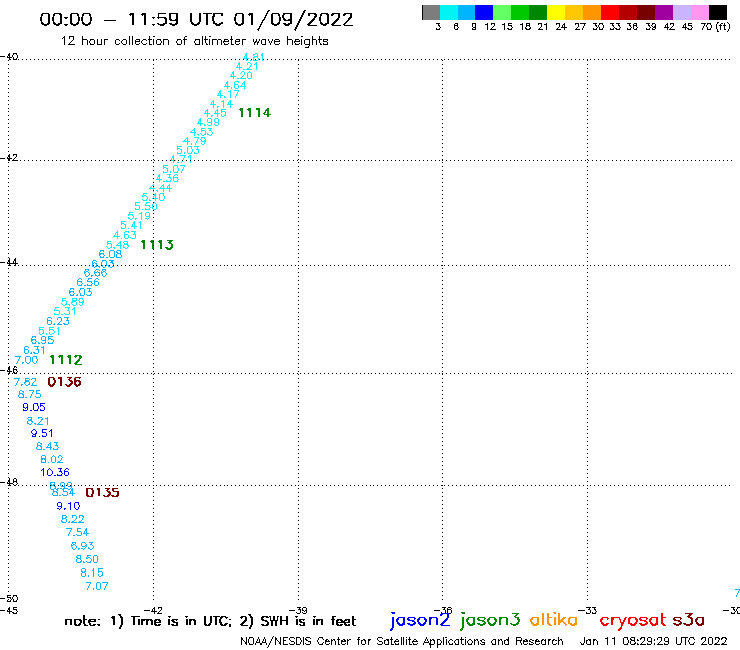Click the 6.08 value on the track
The image size is (740, 650).
110,254
